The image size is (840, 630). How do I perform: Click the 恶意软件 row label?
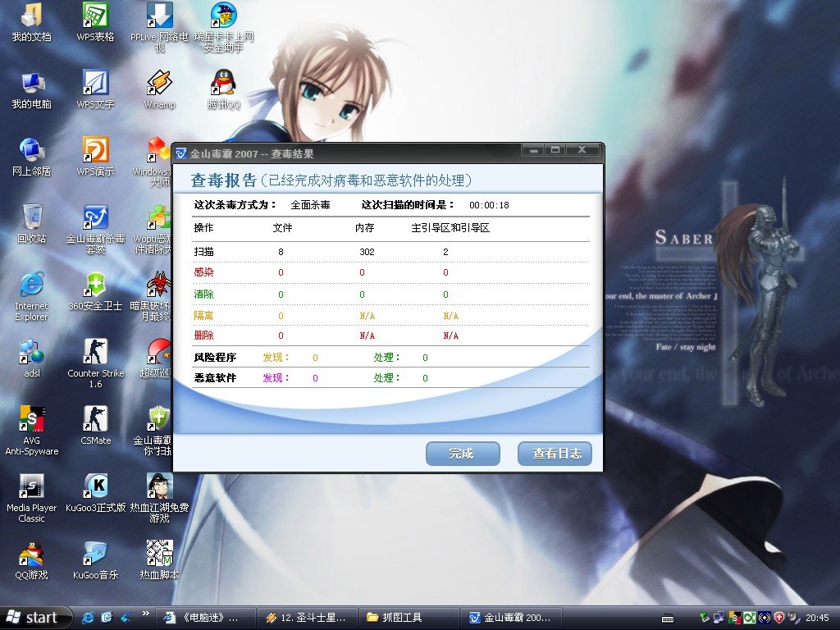(215, 377)
